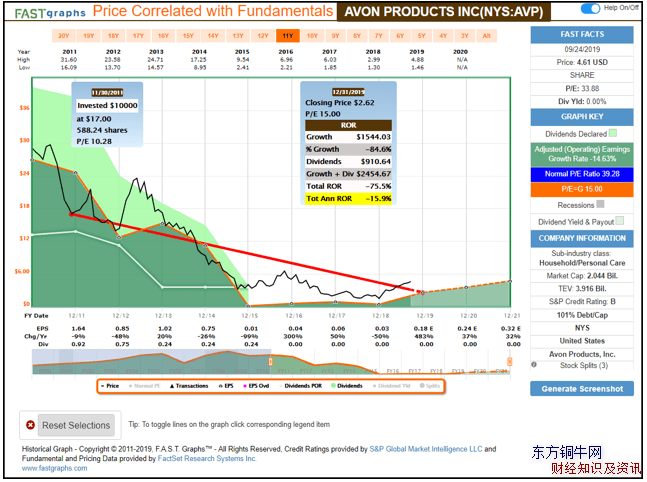Click the left range slider handle on overview chart

point(271,362)
